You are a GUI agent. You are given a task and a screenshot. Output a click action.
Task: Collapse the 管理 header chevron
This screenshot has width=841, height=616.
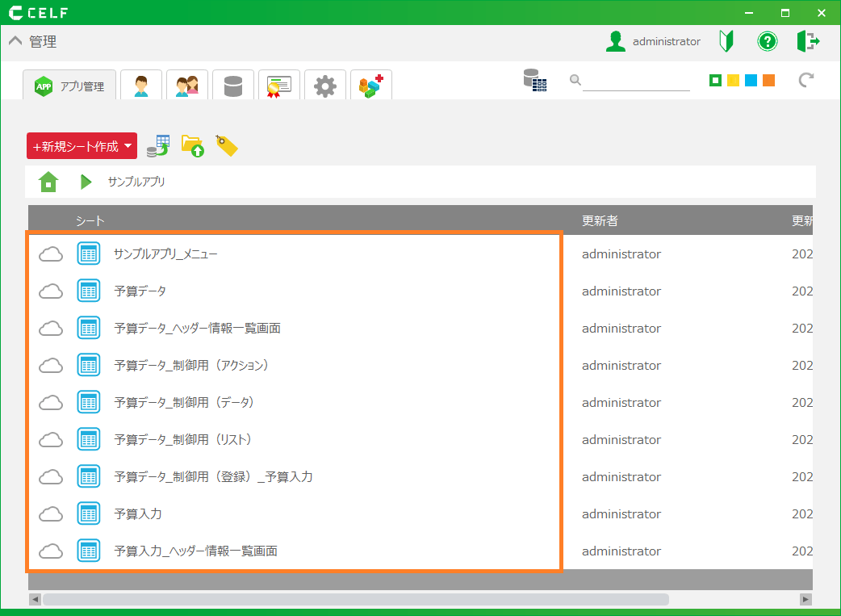point(15,42)
